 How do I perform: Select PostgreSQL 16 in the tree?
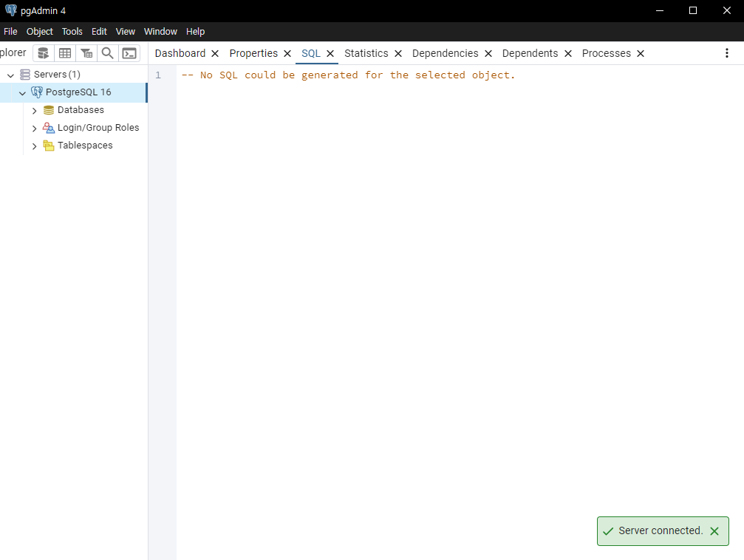78,92
